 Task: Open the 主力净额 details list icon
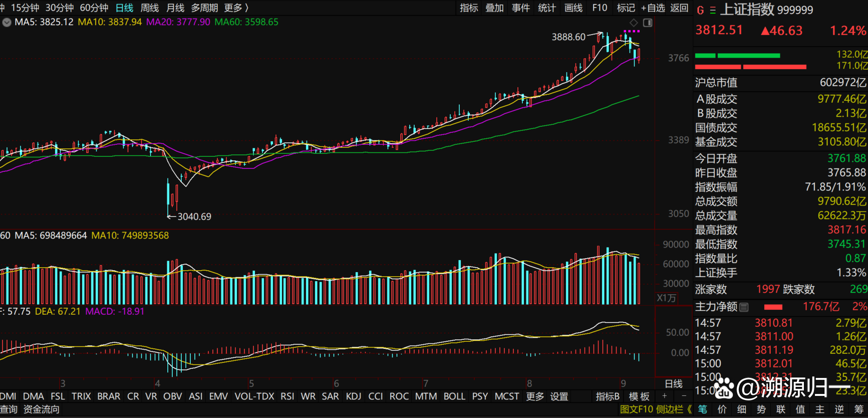click(x=744, y=307)
